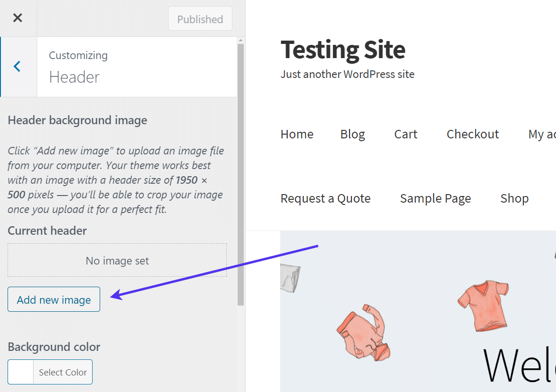Visit the Request a Quote page
This screenshot has height=392, width=556.
click(x=325, y=198)
